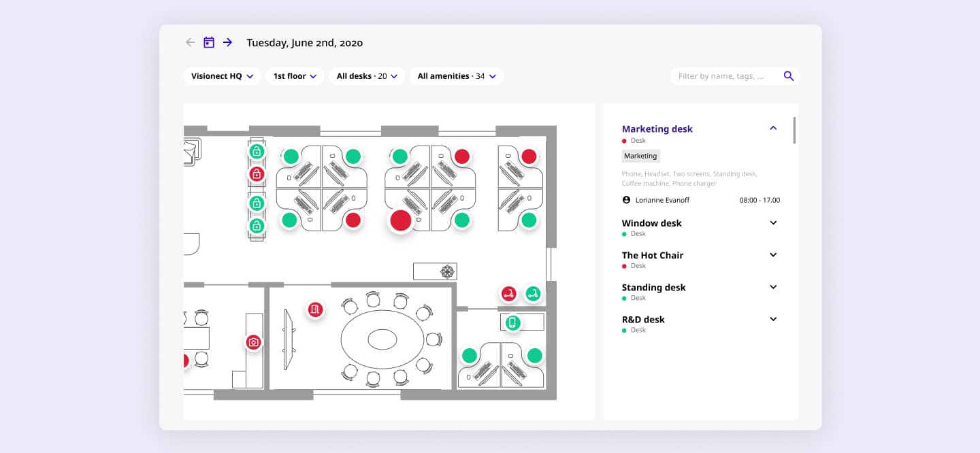
Task: Click the Marketing tag chip
Action: pos(641,156)
